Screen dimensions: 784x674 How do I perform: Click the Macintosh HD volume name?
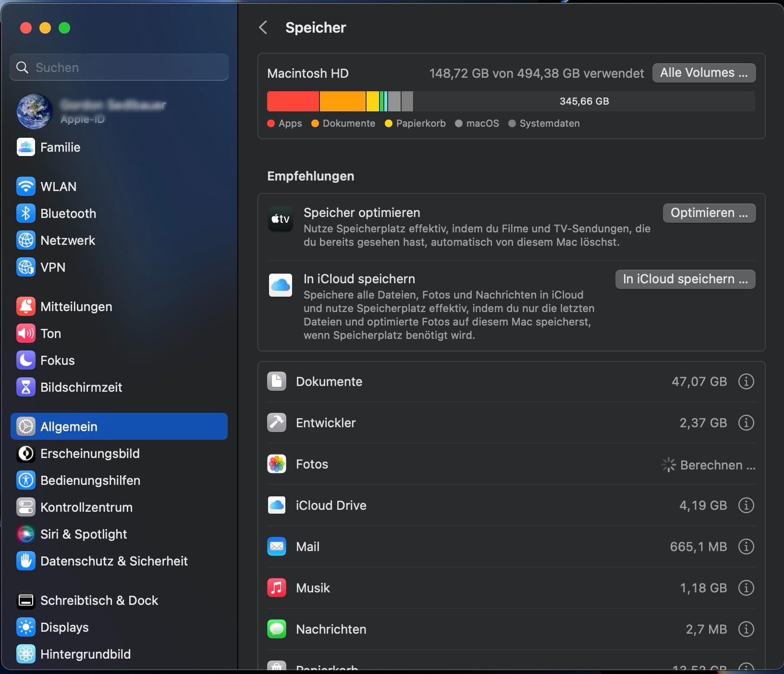pyautogui.click(x=308, y=73)
